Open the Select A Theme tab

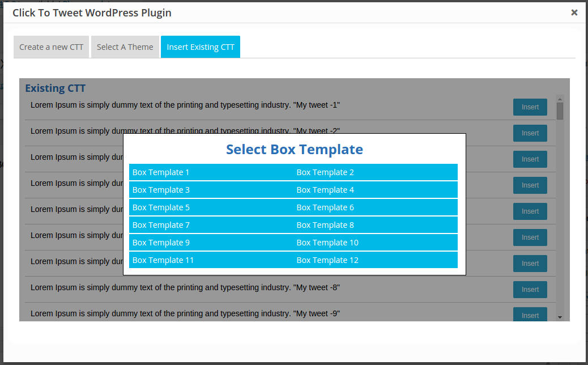click(125, 46)
